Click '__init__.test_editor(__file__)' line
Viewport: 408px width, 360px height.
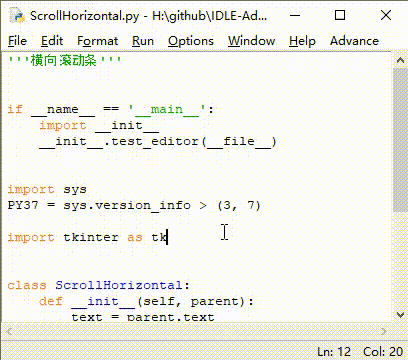[x=158, y=142]
